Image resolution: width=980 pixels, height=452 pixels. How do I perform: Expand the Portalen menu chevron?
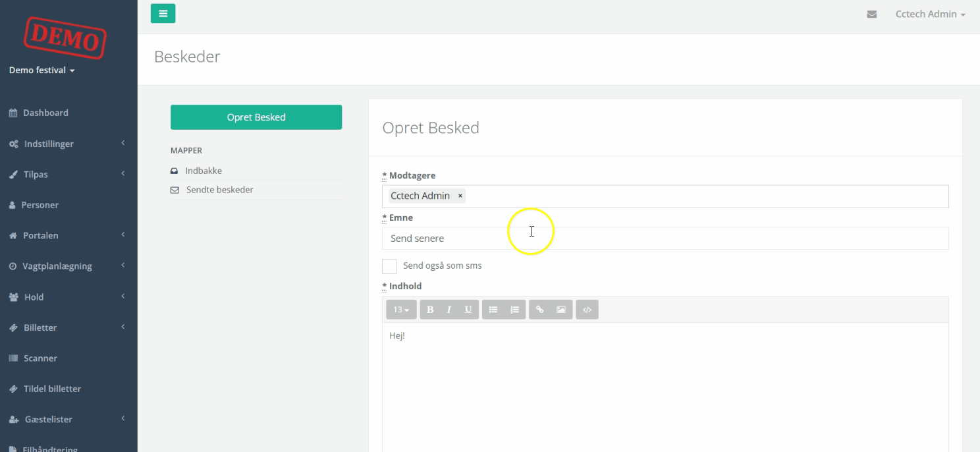coord(123,235)
